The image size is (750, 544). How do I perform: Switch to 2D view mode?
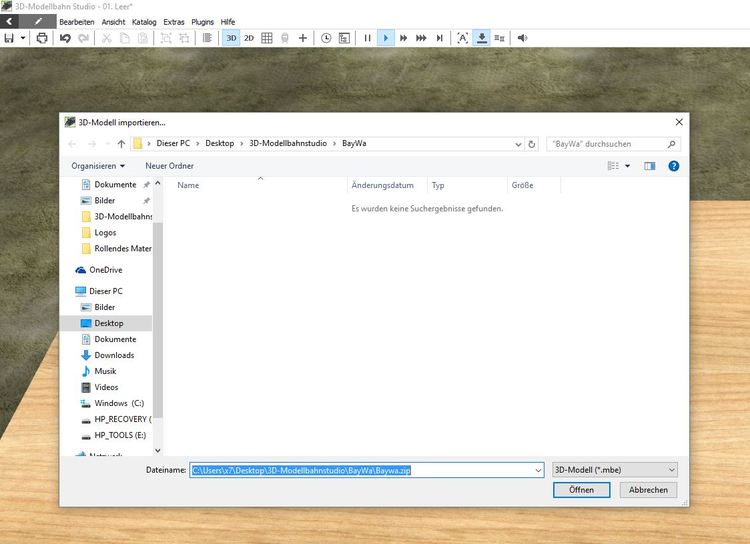(249, 38)
